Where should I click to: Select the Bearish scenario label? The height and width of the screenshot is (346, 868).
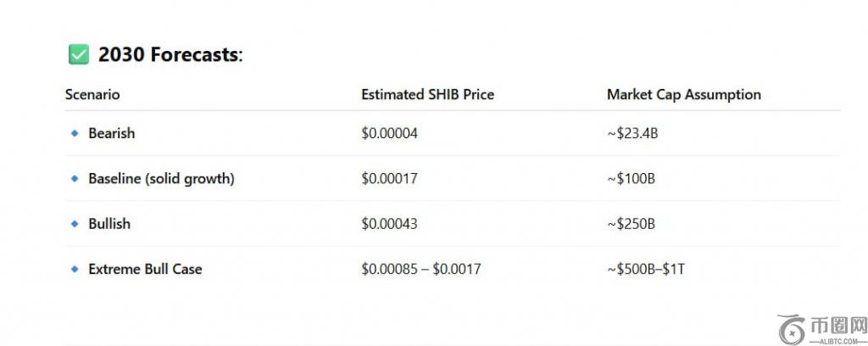tap(111, 133)
